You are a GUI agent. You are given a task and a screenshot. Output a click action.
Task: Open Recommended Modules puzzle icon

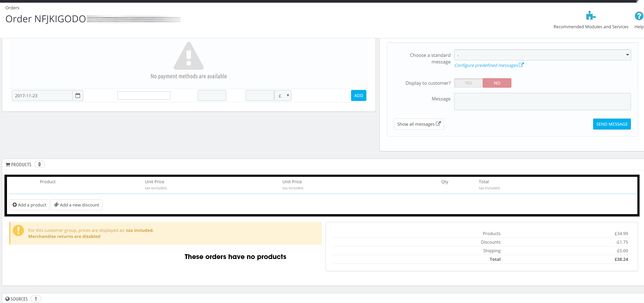tap(591, 16)
